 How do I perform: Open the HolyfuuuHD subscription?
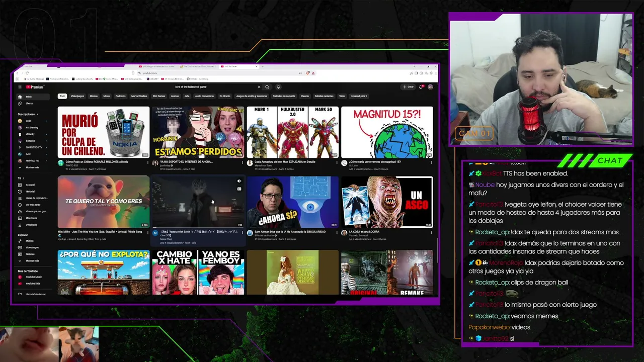[32, 161]
